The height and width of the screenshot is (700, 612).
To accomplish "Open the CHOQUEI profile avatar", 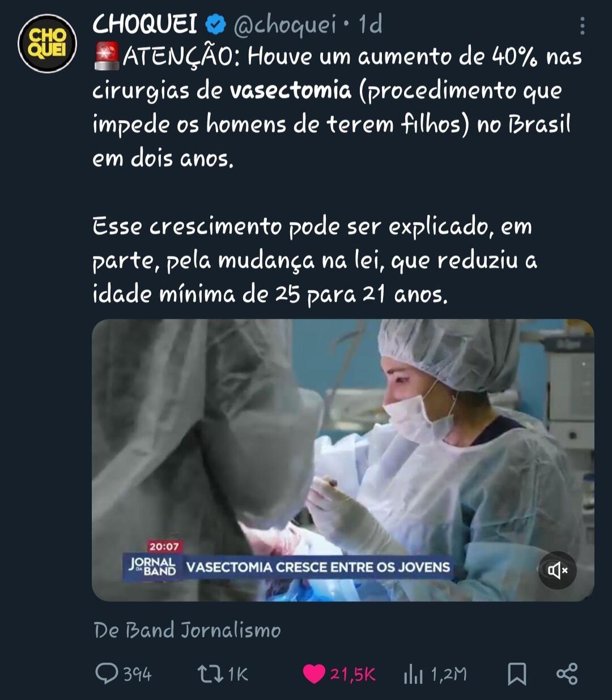I will pyautogui.click(x=47, y=44).
